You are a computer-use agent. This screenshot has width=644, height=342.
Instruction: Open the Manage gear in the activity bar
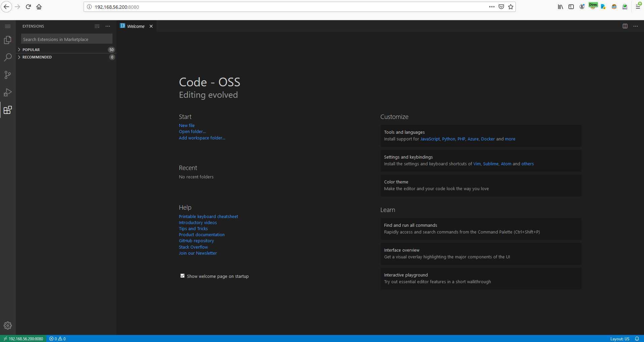point(8,326)
